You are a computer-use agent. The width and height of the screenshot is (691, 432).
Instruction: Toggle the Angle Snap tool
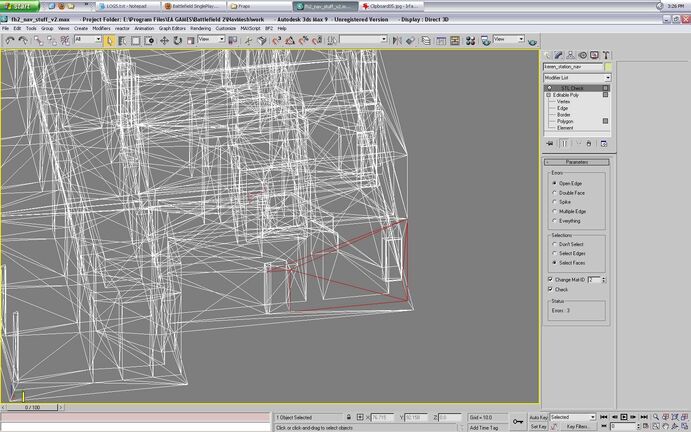[290, 41]
